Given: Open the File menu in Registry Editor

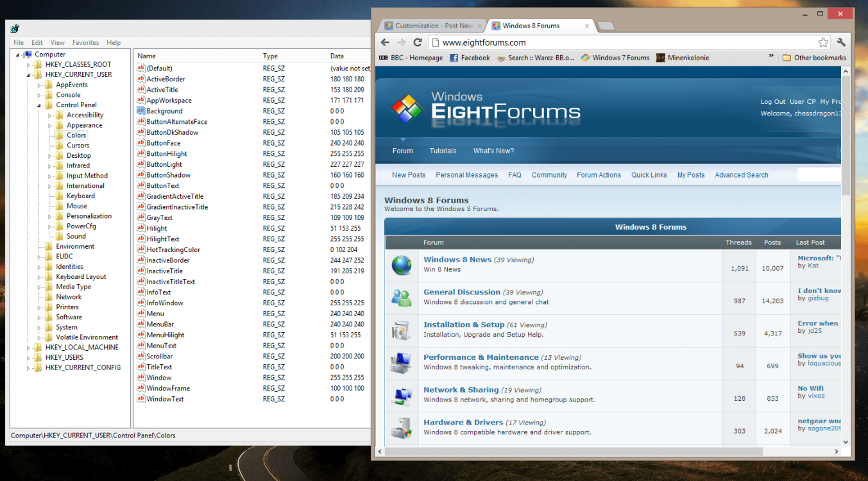Looking at the screenshot, I should tap(19, 42).
